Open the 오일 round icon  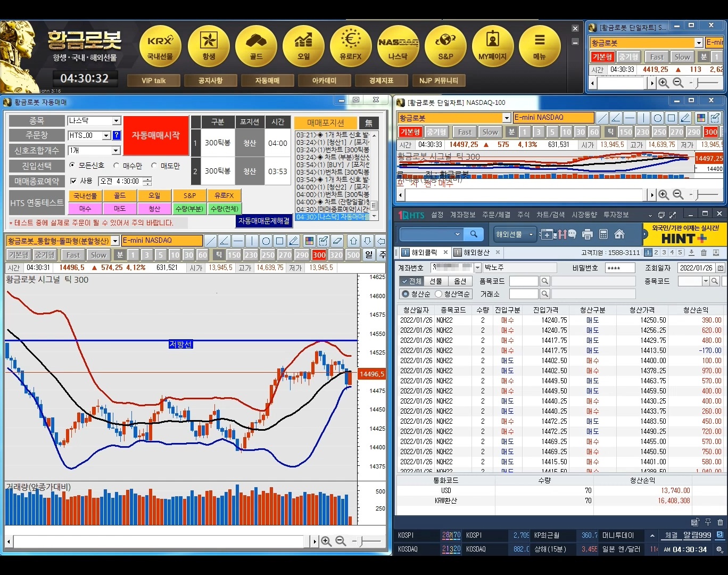point(303,46)
